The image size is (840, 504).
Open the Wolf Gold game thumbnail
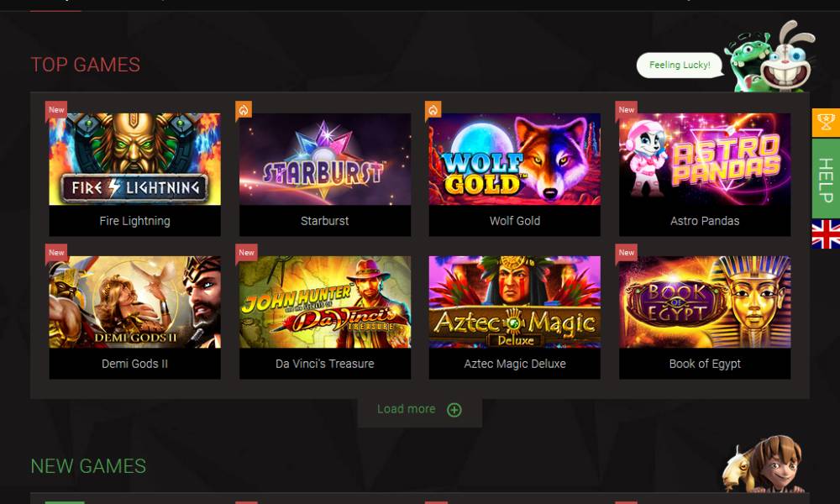(515, 159)
